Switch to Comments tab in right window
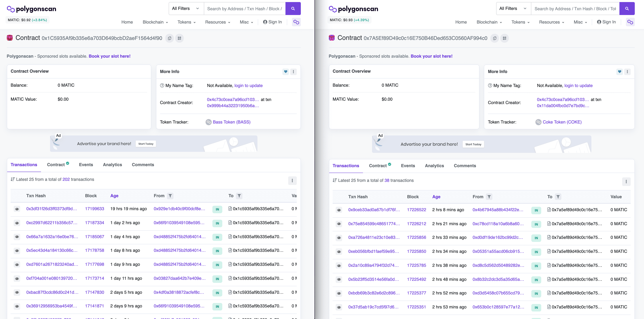This screenshot has height=319, width=644. point(465,166)
